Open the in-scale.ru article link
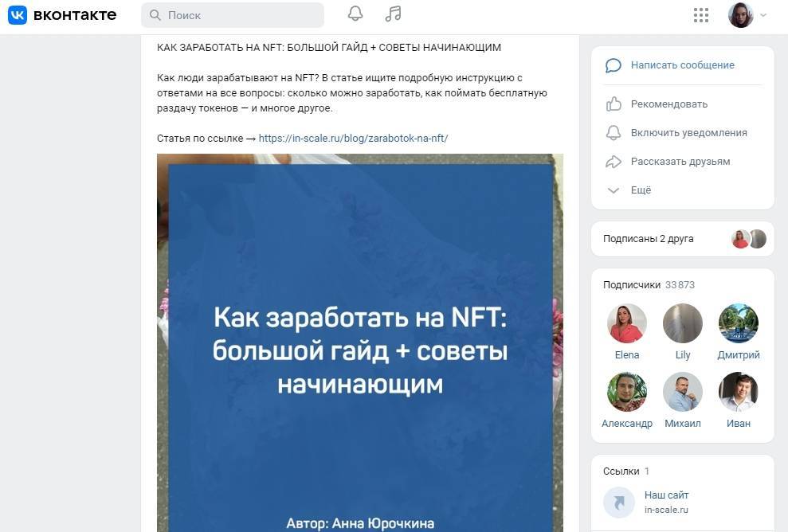The width and height of the screenshot is (788, 532). pyautogui.click(x=353, y=138)
